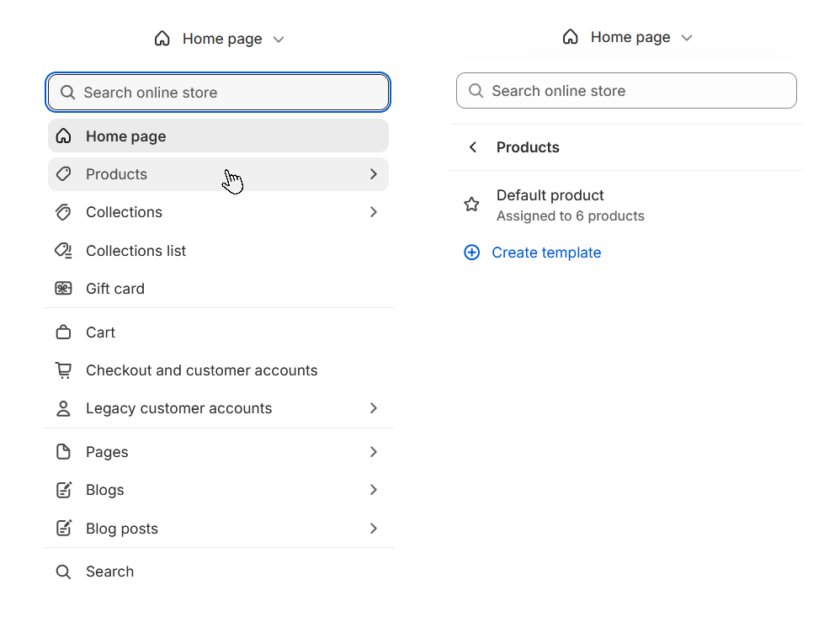Screen dimensions: 840x617
Task: Select the Collections list icon
Action: [63, 251]
